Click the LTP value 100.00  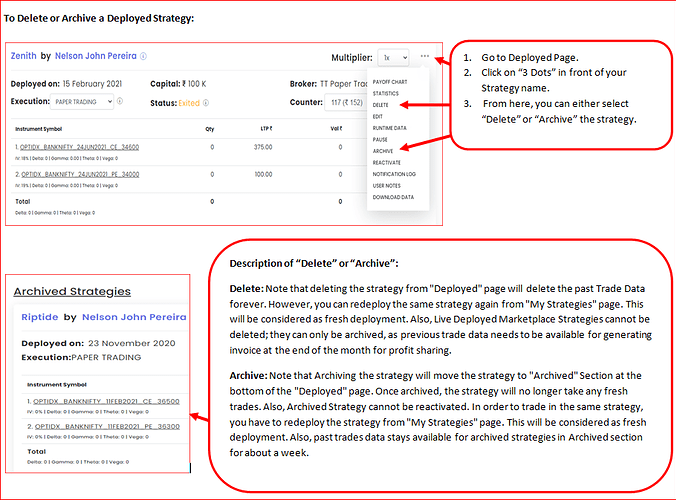tap(263, 175)
